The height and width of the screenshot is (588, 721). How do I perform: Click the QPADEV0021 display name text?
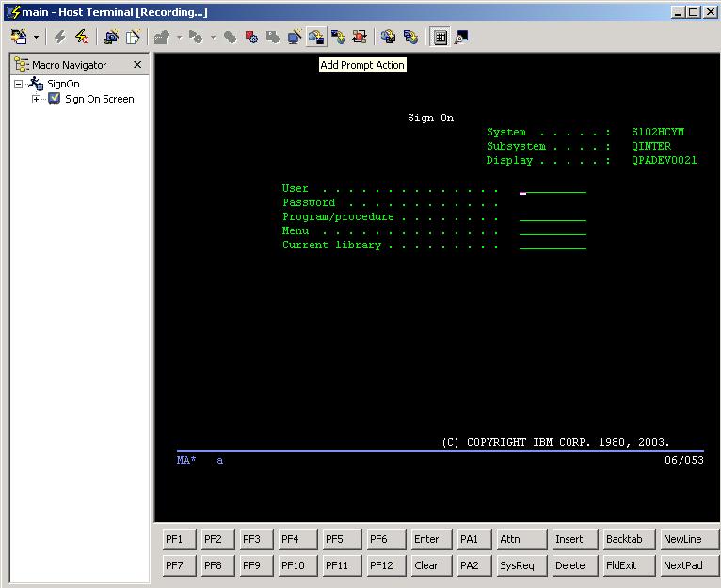pos(664,160)
